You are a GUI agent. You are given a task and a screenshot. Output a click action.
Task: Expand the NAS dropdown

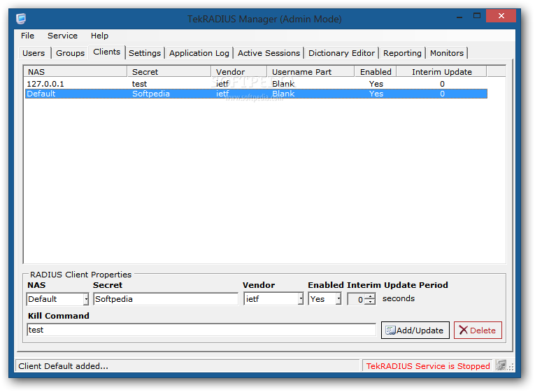86,299
